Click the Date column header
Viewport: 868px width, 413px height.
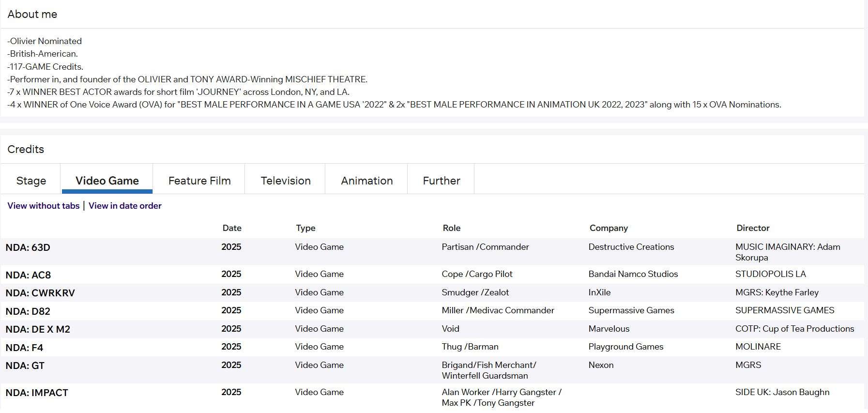[232, 228]
